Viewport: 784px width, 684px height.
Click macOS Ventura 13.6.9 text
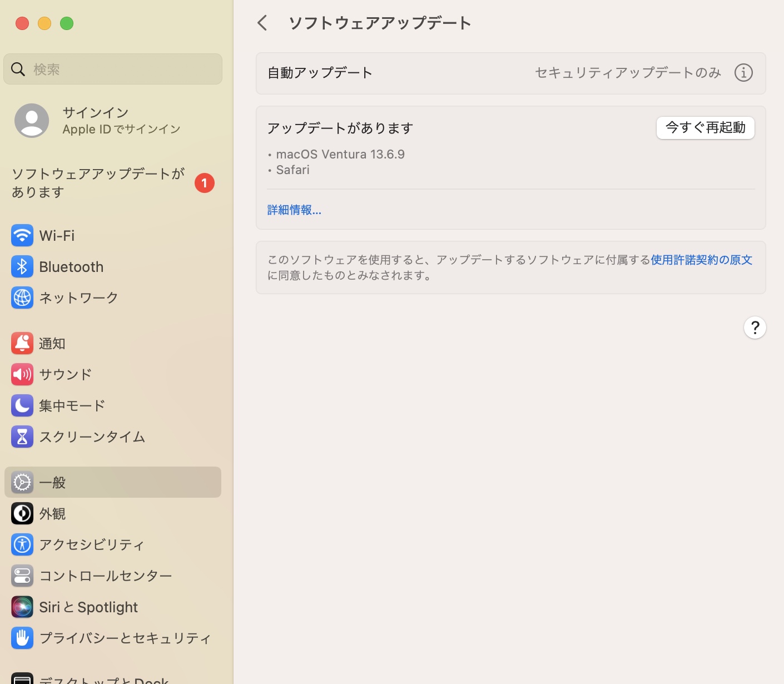340,154
